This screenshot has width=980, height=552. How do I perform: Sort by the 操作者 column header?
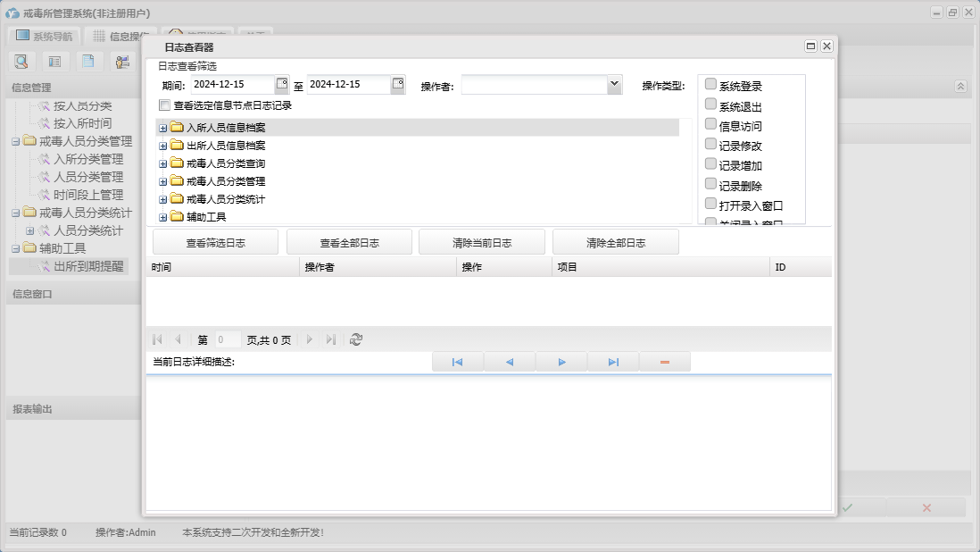point(378,267)
